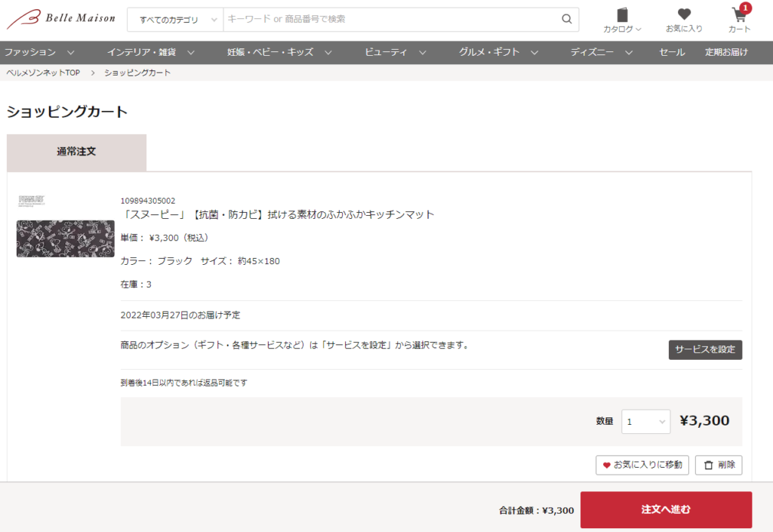Viewport: 773px width, 532px height.
Task: Open the 数量 quantity dropdown
Action: pyautogui.click(x=646, y=422)
